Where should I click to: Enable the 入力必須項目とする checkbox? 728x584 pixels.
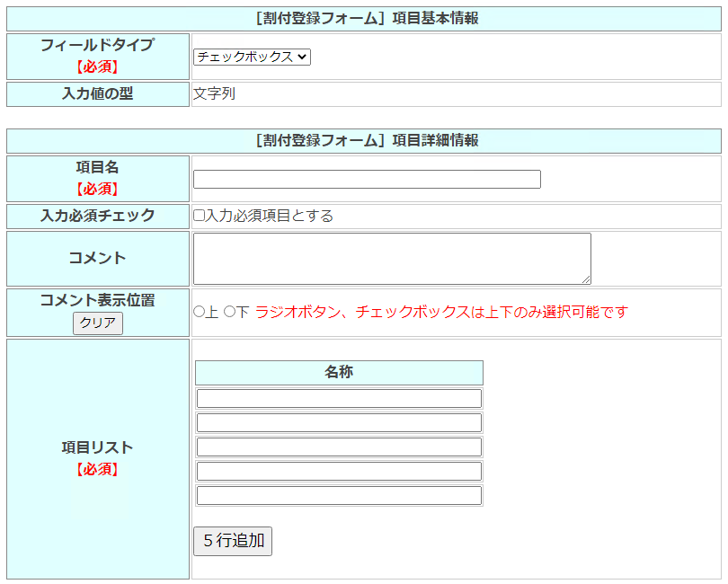click(x=200, y=216)
